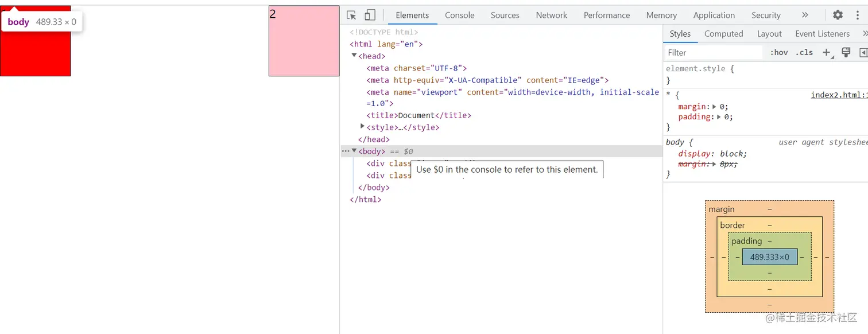Expand the style element node
Viewport: 868px width, 334px height.
363,127
